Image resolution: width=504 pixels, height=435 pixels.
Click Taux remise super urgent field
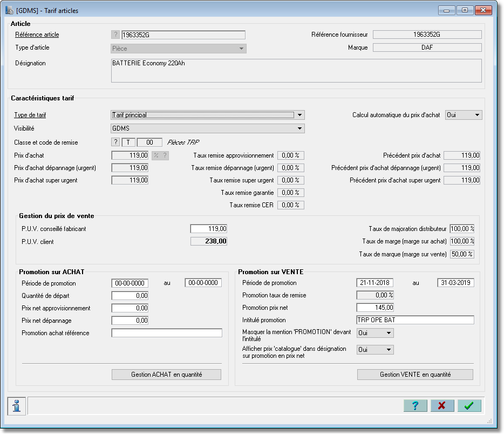coord(290,180)
